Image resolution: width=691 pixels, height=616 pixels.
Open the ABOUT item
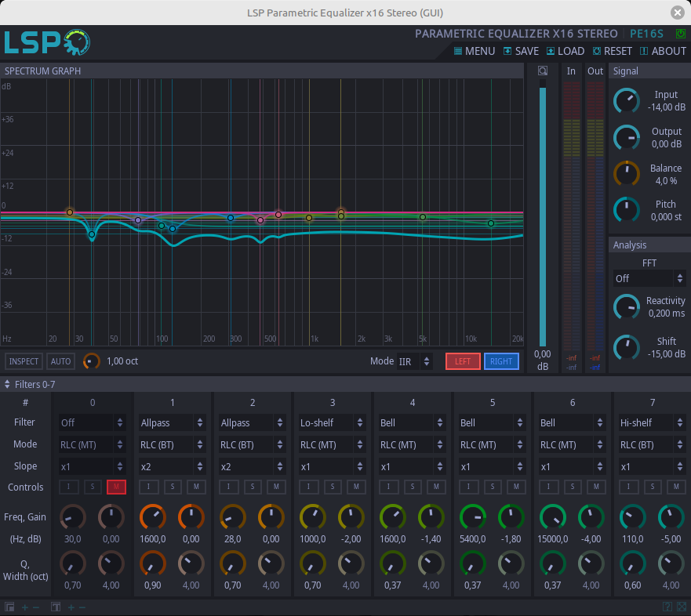coord(663,51)
